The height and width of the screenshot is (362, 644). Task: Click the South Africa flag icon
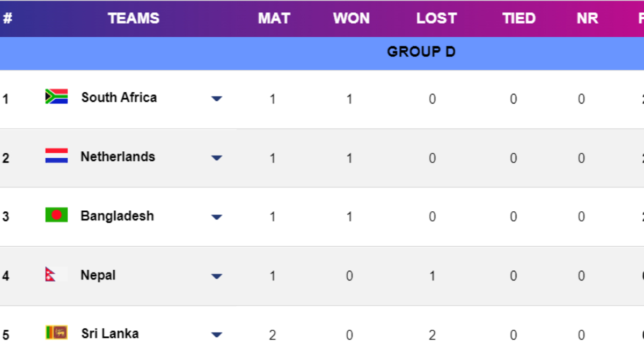click(56, 97)
